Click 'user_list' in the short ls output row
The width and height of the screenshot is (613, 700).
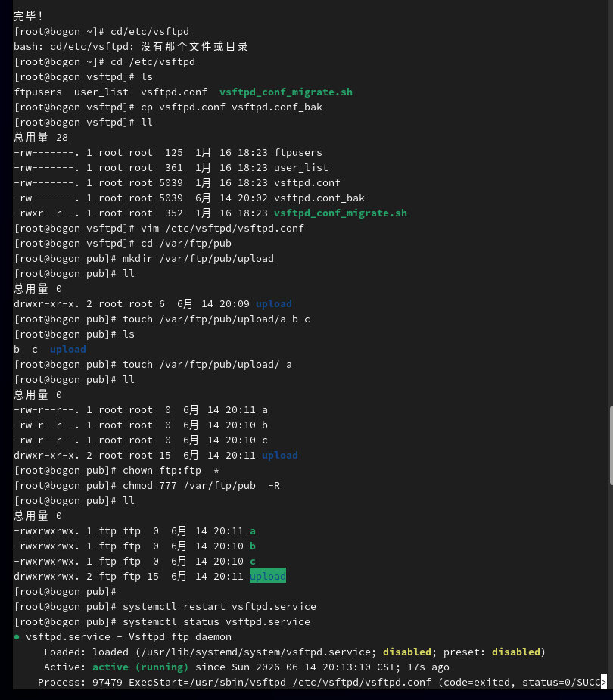(x=101, y=92)
